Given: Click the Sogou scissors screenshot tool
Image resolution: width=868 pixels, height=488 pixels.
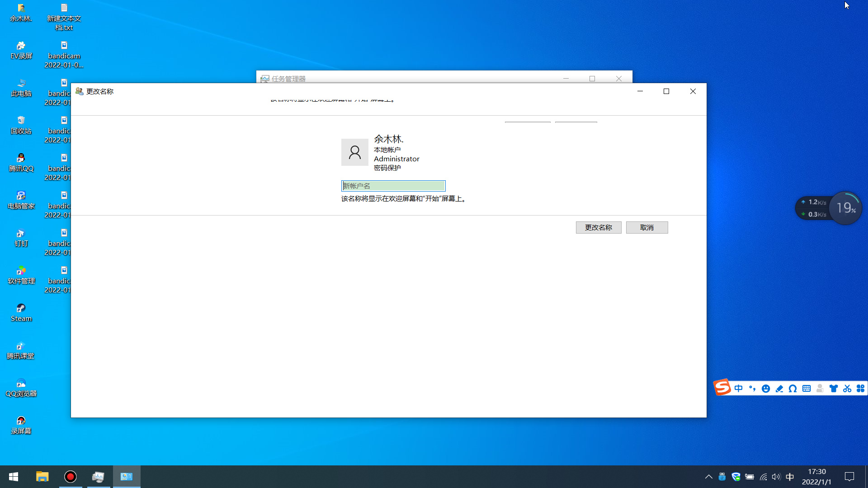Looking at the screenshot, I should coord(847,389).
